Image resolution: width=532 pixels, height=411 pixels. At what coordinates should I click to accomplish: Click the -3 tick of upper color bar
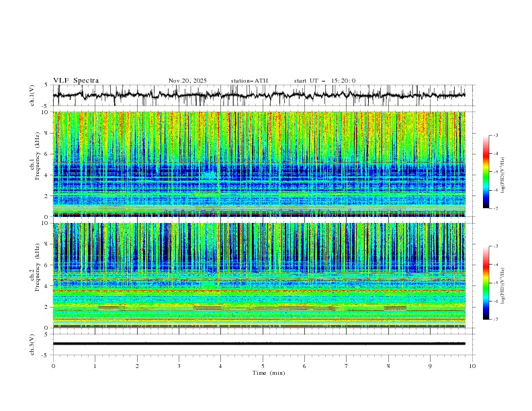(x=495, y=135)
